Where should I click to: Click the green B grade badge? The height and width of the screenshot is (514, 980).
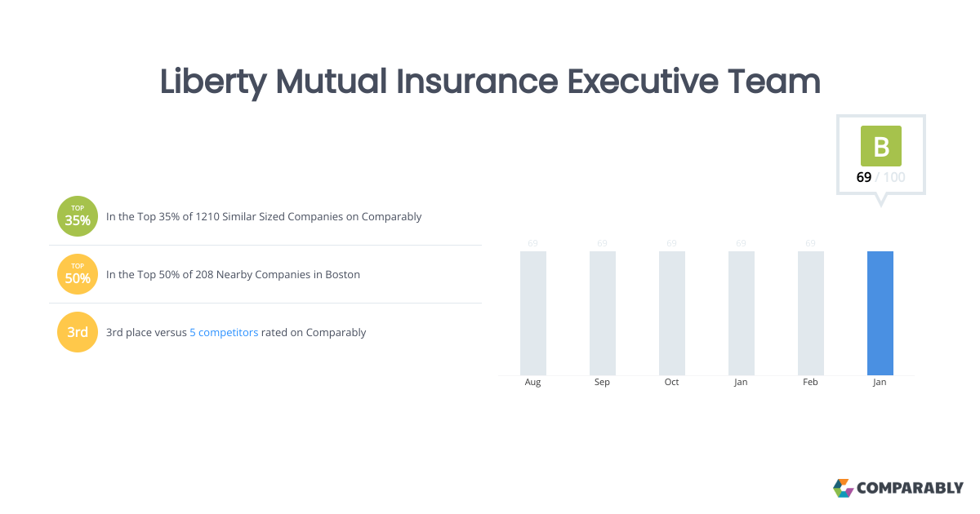[880, 146]
